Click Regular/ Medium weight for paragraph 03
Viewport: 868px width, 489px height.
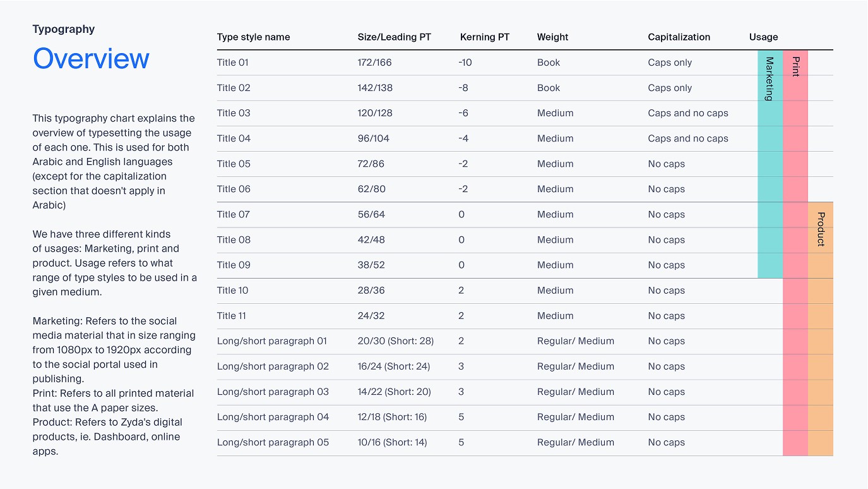click(576, 392)
